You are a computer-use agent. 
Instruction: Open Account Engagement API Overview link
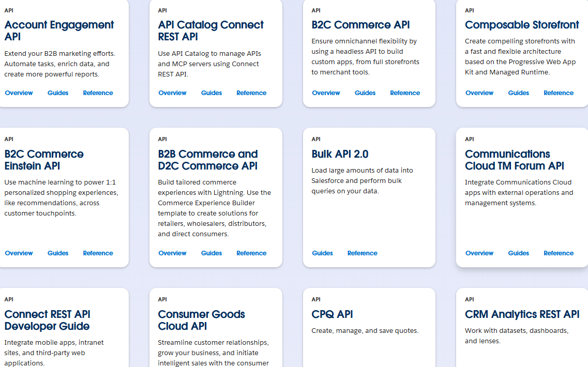point(19,93)
